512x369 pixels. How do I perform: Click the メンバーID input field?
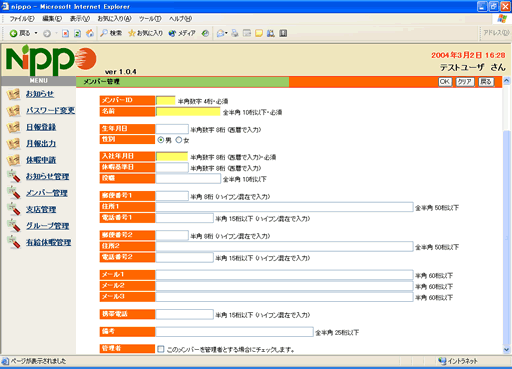pyautogui.click(x=165, y=101)
